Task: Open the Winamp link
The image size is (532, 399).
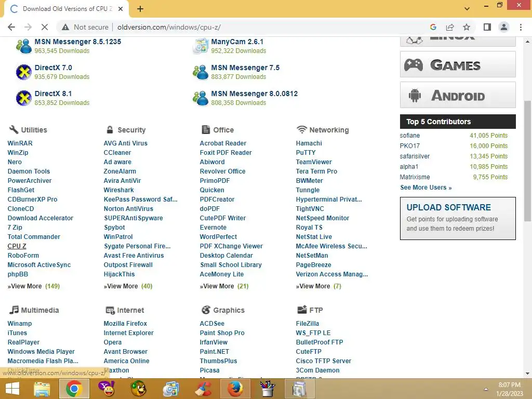Action: click(x=19, y=323)
